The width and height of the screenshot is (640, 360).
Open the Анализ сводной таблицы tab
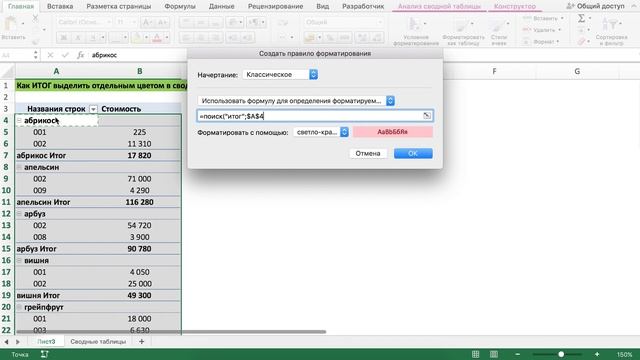(x=439, y=6)
